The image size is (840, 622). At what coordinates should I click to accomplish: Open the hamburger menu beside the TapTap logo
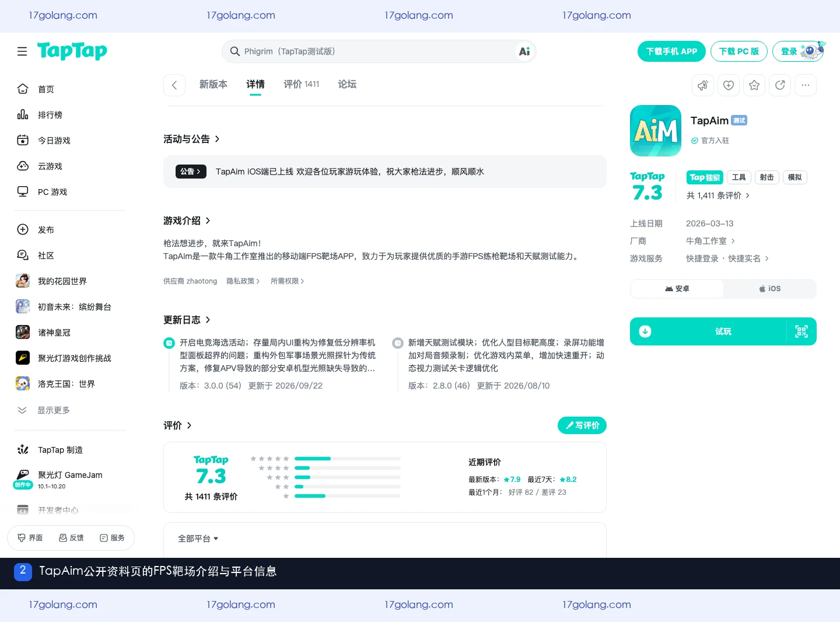point(22,51)
